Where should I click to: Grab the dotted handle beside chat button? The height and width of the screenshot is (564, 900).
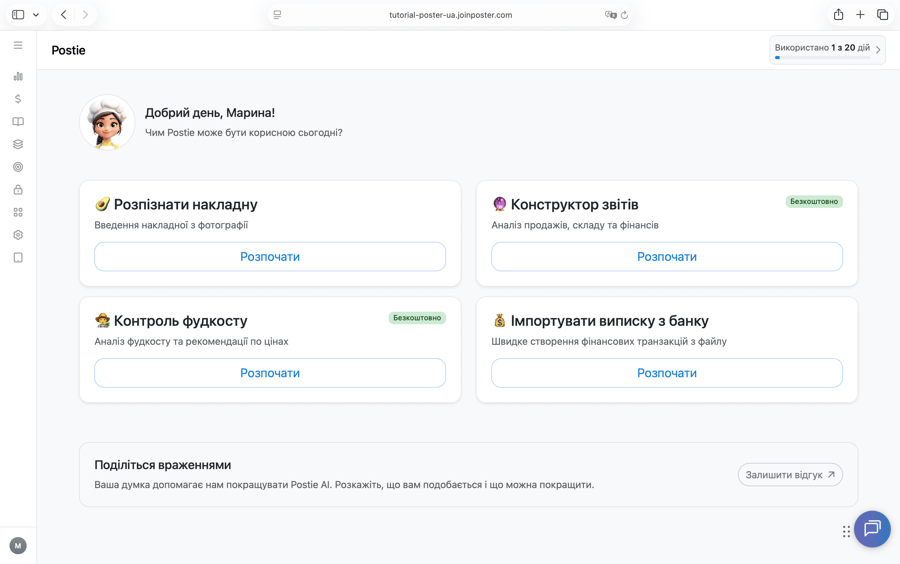coord(846,531)
